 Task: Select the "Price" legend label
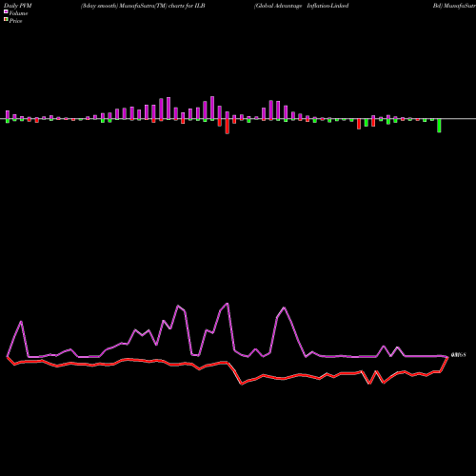[15, 21]
